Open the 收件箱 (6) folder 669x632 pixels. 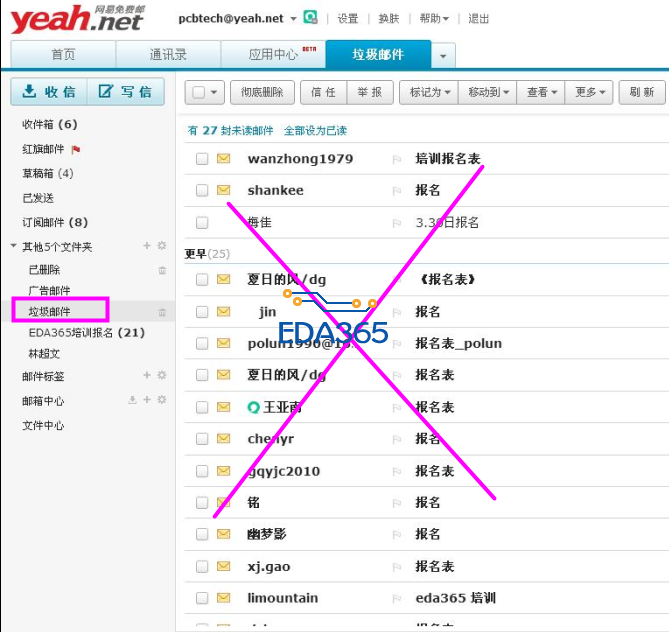tap(50, 125)
